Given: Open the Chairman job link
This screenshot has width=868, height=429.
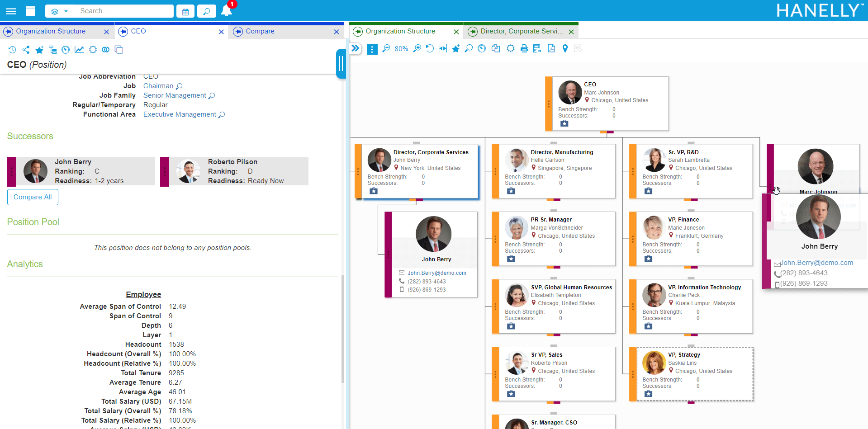Looking at the screenshot, I should (158, 85).
